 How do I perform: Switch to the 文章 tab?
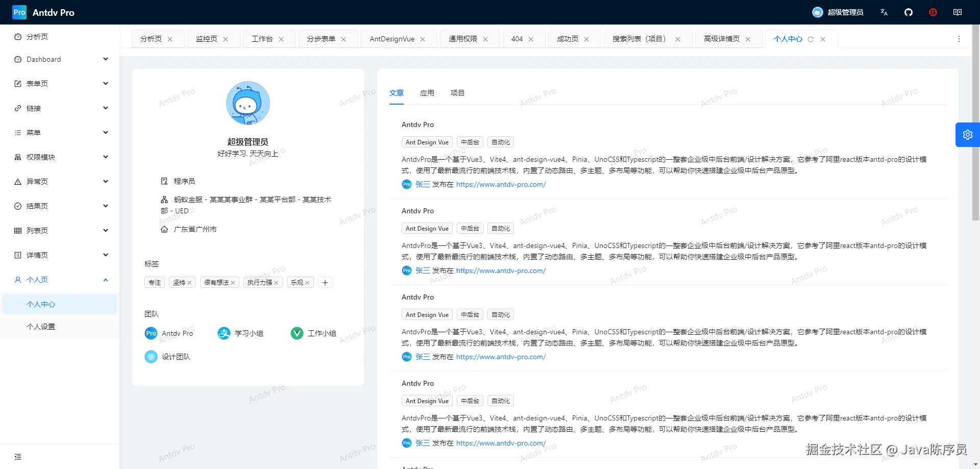[x=397, y=93]
